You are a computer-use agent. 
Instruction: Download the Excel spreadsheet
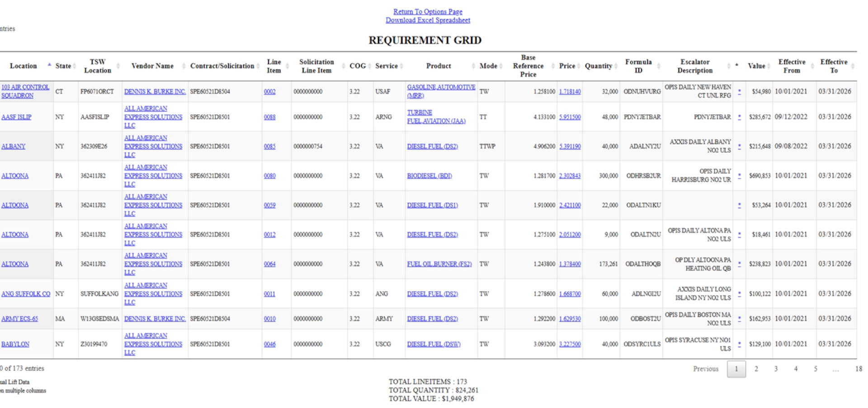[x=428, y=20]
